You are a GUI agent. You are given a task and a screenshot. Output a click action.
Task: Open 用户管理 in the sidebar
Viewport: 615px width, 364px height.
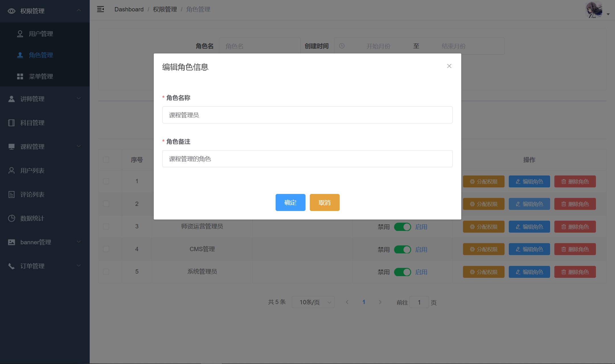click(x=41, y=34)
